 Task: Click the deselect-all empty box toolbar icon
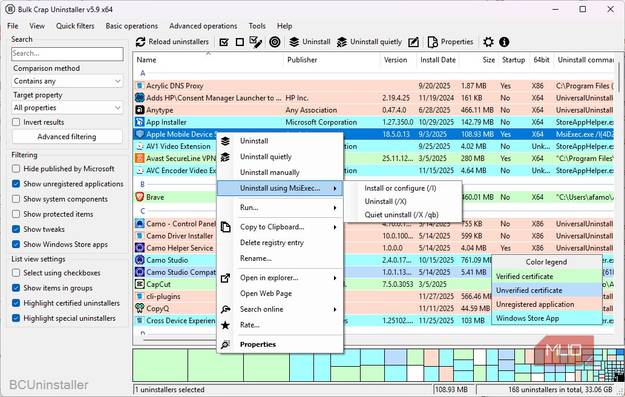(240, 42)
